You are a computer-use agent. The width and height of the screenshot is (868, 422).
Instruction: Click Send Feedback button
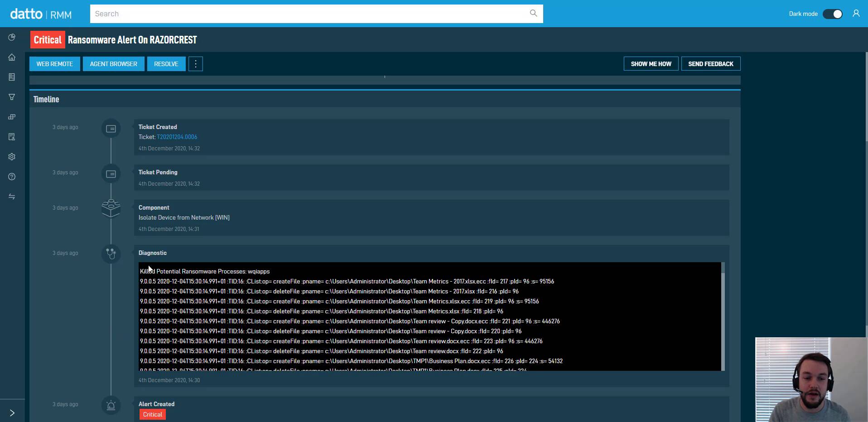click(x=710, y=64)
